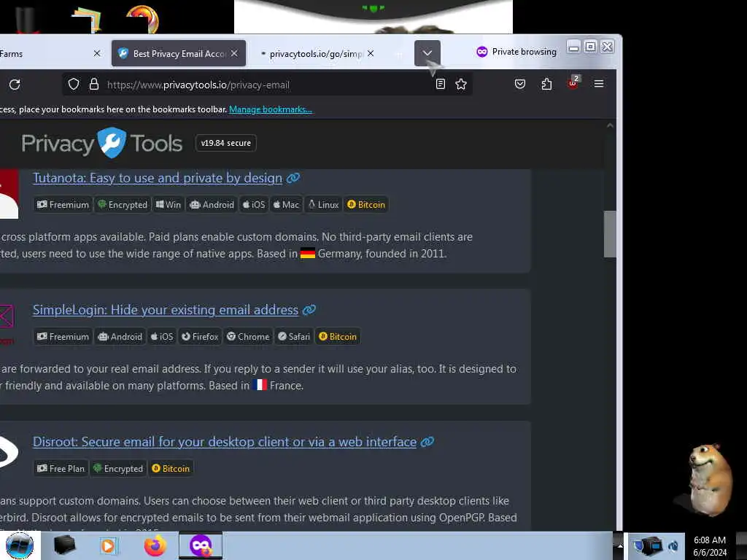This screenshot has height=560, width=747.
Task: Click the Safari tag under SimpleLogin
Action: coord(294,337)
